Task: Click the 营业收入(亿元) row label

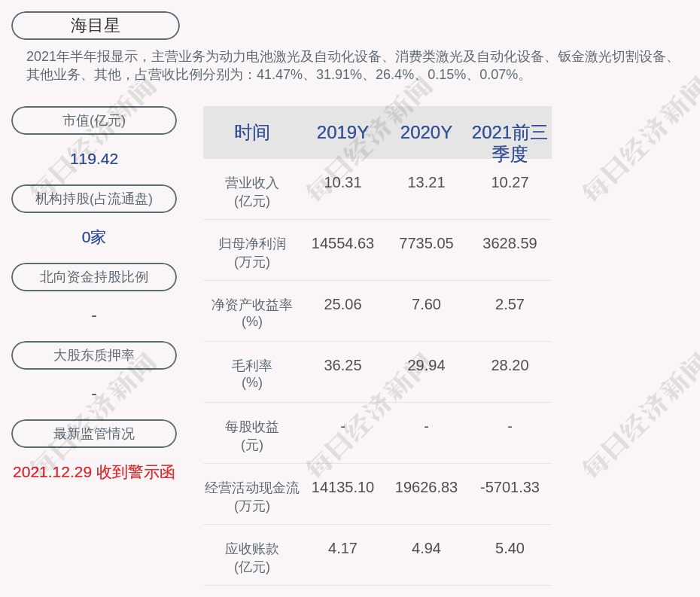Action: (252, 192)
